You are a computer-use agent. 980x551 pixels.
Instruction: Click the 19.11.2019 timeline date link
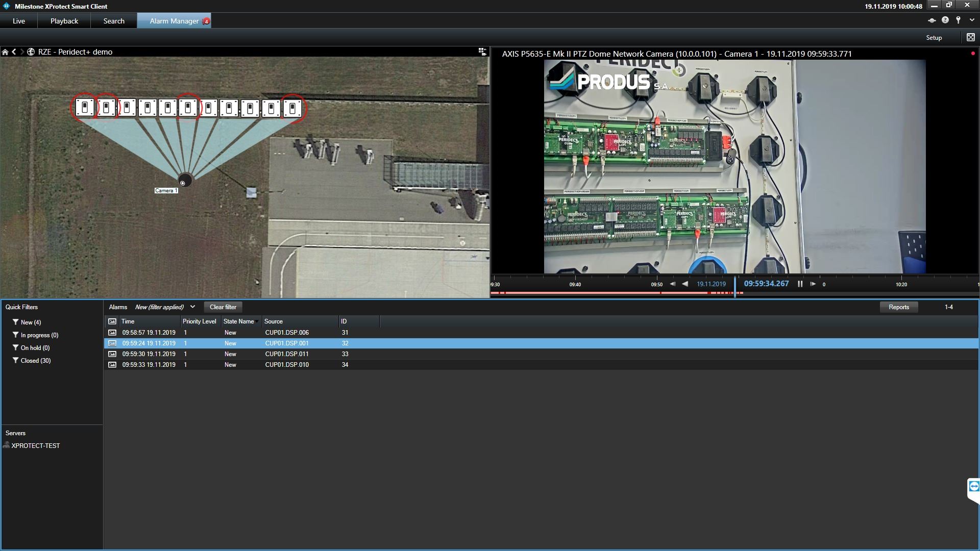pos(711,284)
